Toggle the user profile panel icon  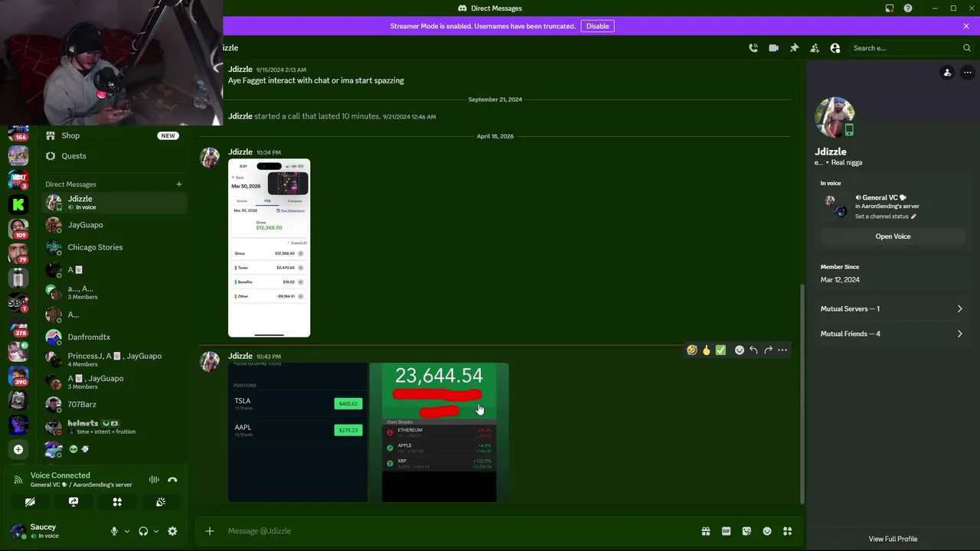pos(835,47)
